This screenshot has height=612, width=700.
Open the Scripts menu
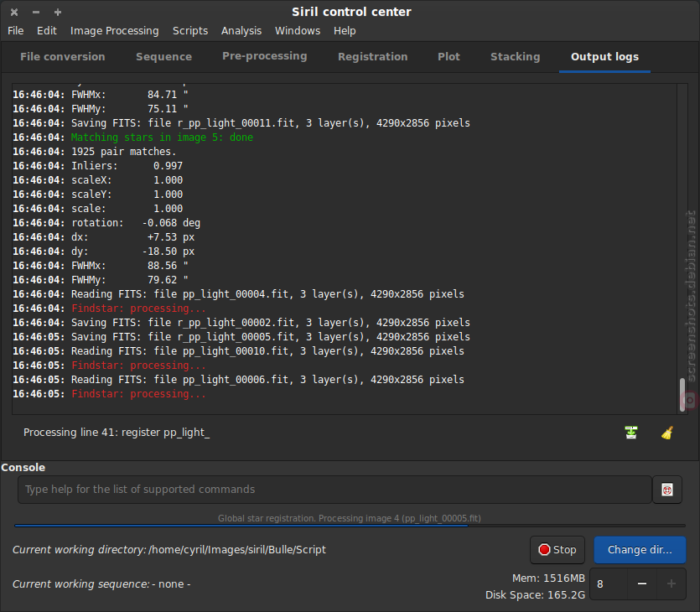coord(190,31)
